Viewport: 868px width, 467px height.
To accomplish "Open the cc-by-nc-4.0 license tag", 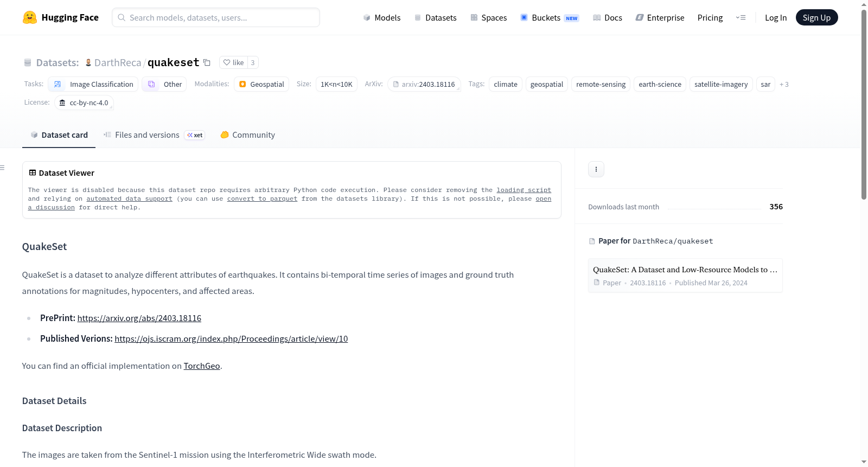I will [84, 103].
